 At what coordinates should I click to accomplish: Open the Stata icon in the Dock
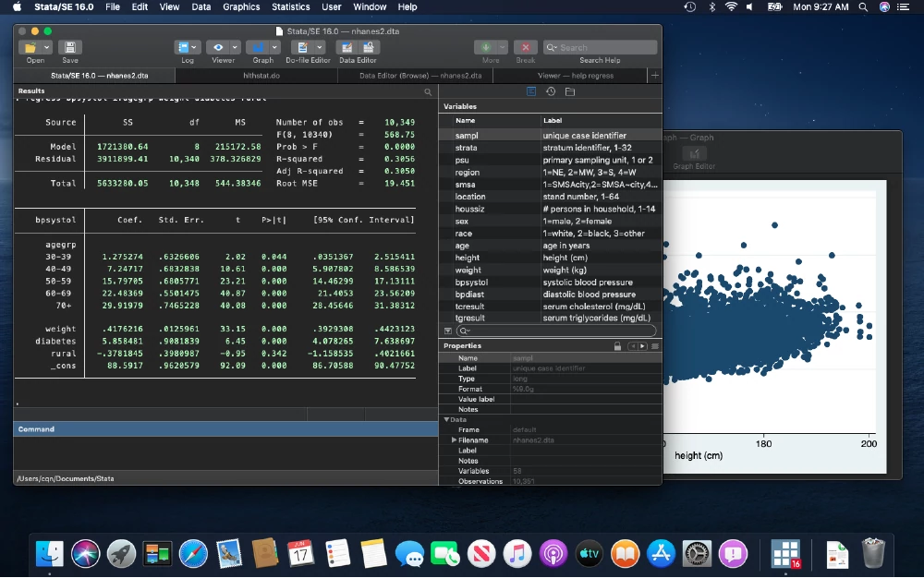click(786, 554)
